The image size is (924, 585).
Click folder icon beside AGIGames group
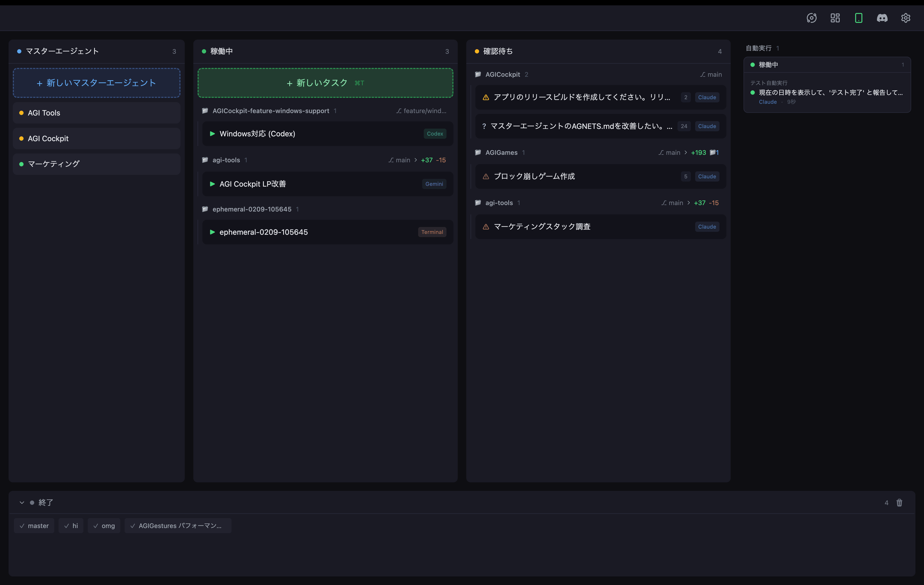(478, 152)
